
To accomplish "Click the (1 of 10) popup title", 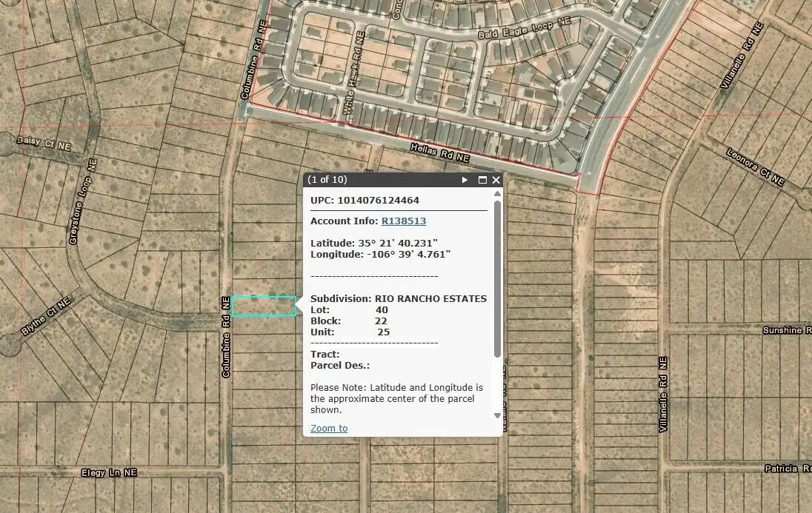I will (x=327, y=179).
